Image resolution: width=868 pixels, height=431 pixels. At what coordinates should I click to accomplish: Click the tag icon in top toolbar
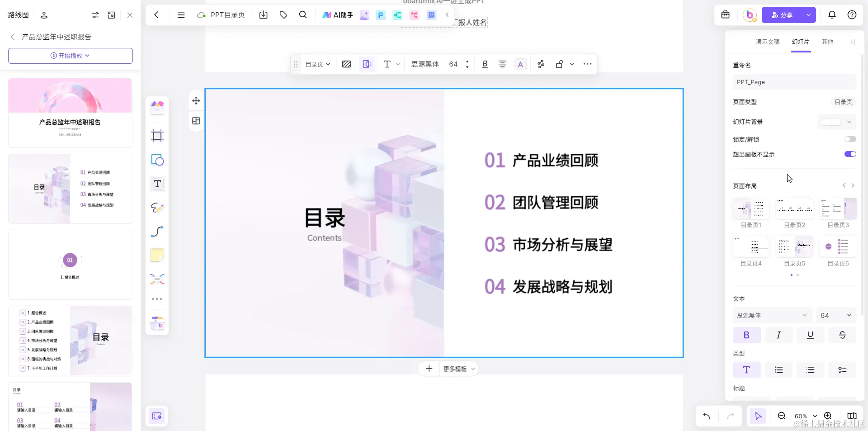click(x=283, y=15)
